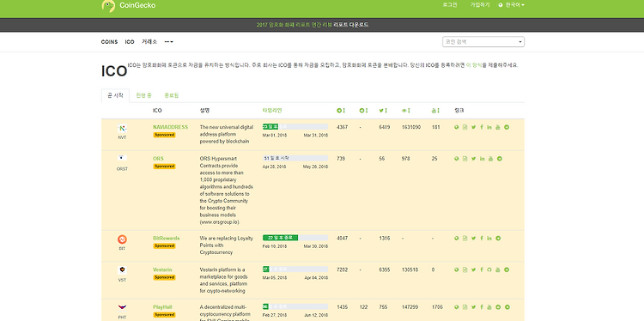The width and height of the screenshot is (644, 321).
Task: Open Vestarin Twitter icon
Action: point(473,270)
